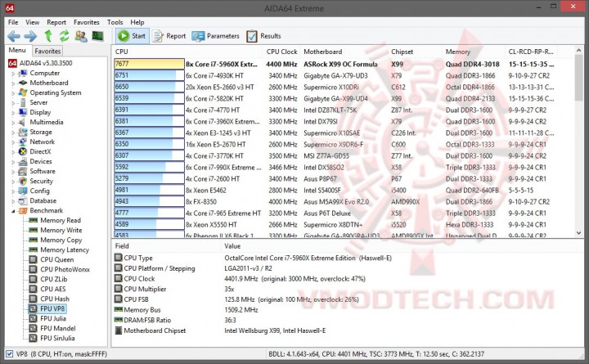
Task: Refresh using the green circular arrows icon
Action: 65,36
